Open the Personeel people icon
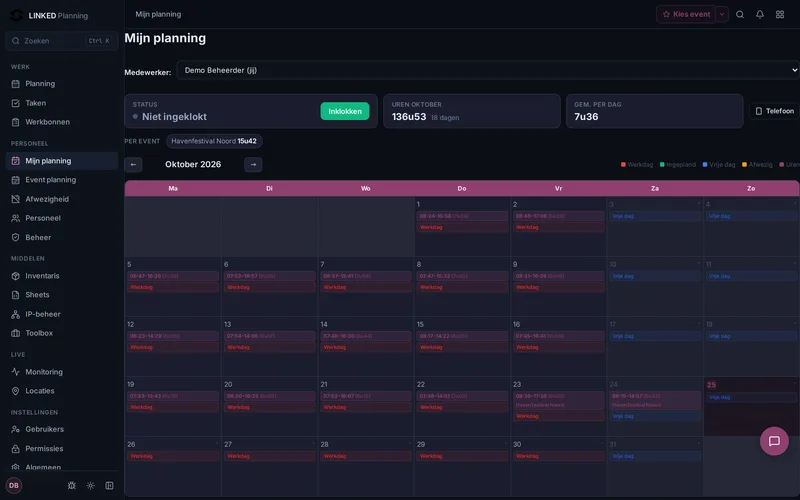The width and height of the screenshot is (800, 500). coord(16,218)
